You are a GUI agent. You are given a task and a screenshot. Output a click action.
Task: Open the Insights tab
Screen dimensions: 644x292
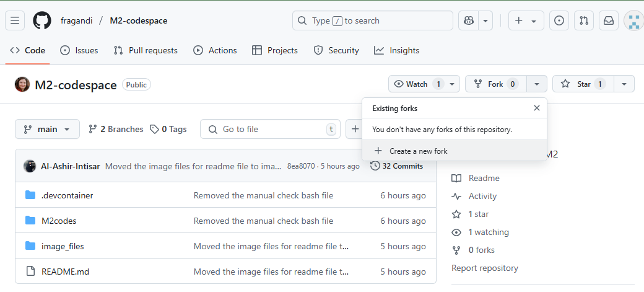(x=397, y=50)
